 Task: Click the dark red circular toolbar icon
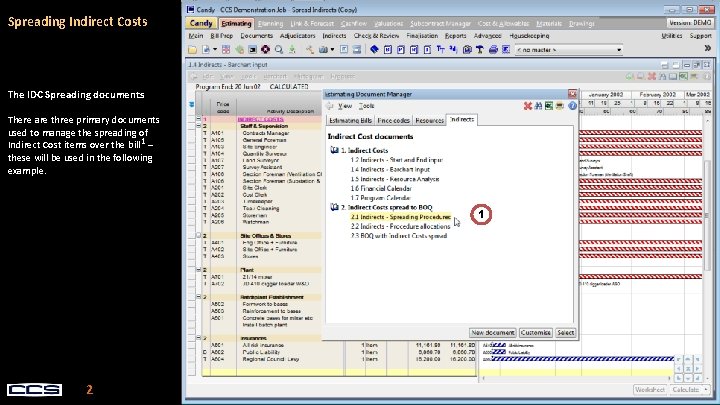[265, 50]
